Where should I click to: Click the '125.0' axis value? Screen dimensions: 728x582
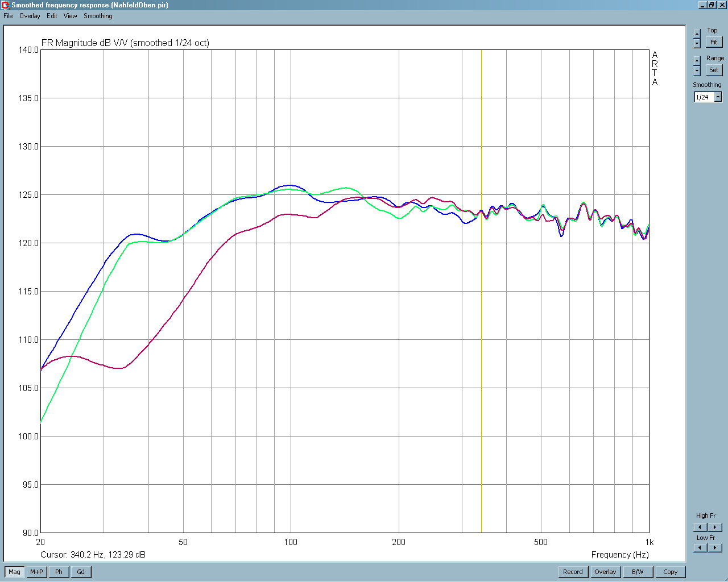pyautogui.click(x=28, y=195)
